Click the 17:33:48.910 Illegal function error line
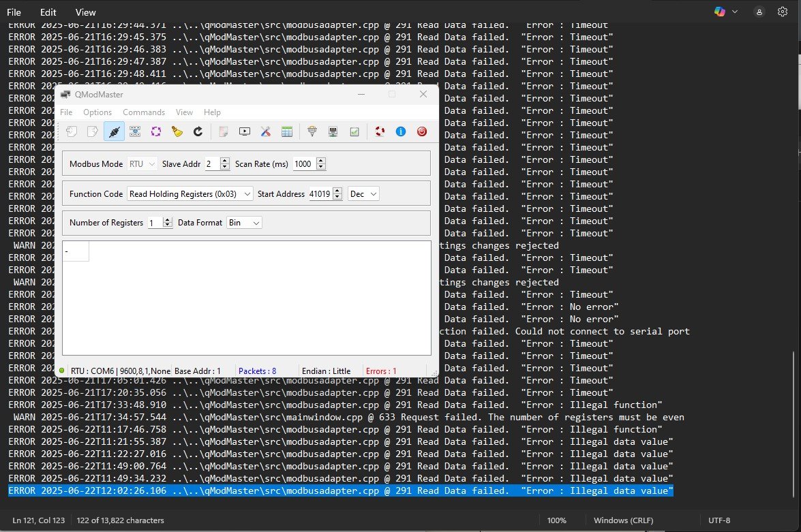The image size is (801, 532). (335, 405)
